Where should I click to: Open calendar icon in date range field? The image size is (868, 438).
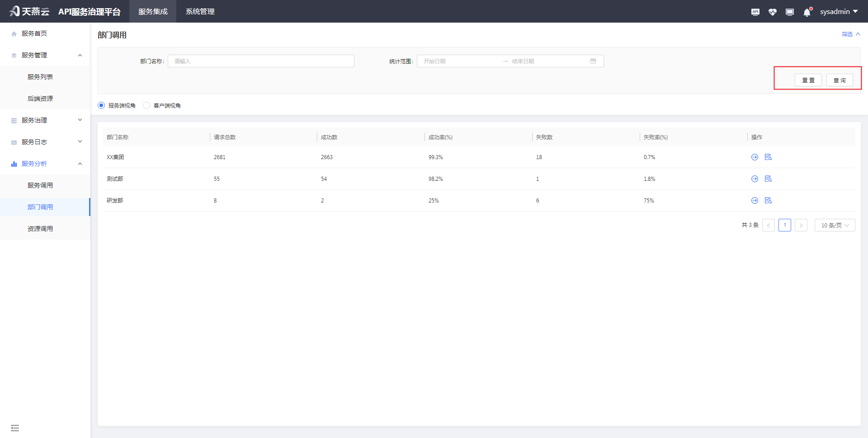[x=593, y=61]
